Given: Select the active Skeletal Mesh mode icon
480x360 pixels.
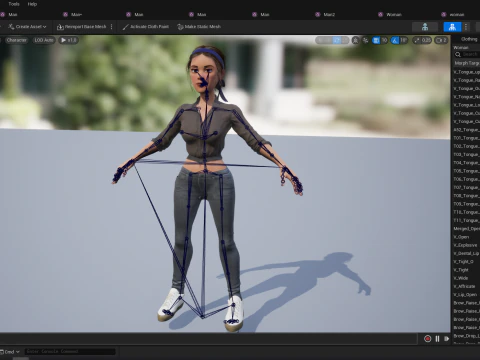Looking at the screenshot, I should point(452,27).
